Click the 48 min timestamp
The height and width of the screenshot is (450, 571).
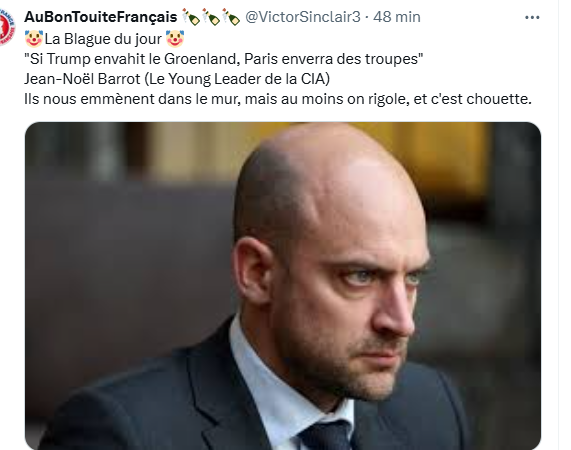tap(397, 17)
